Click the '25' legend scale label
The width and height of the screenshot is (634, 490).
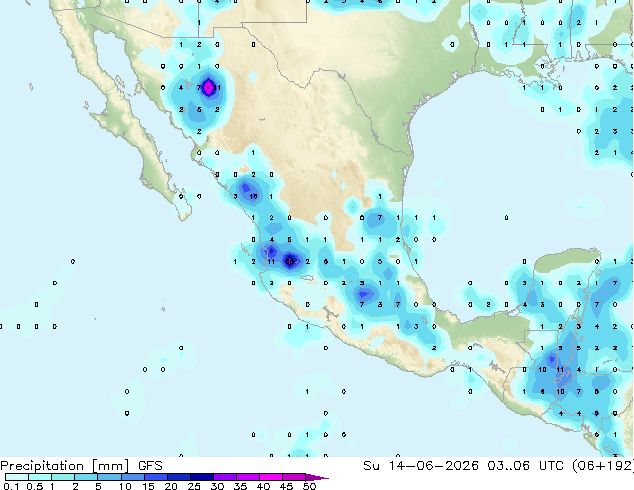[x=194, y=486]
